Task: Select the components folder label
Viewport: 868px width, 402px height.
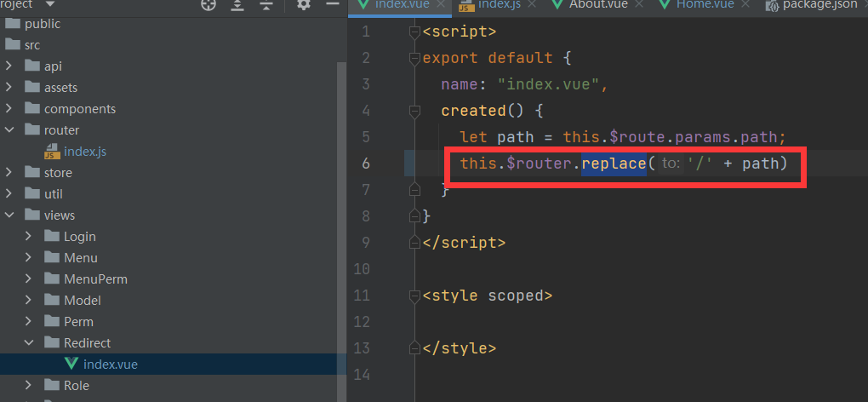Action: click(80, 109)
